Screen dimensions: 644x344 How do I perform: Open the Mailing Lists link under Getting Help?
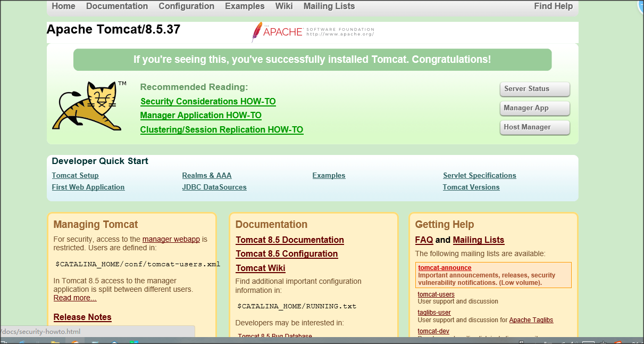click(479, 240)
